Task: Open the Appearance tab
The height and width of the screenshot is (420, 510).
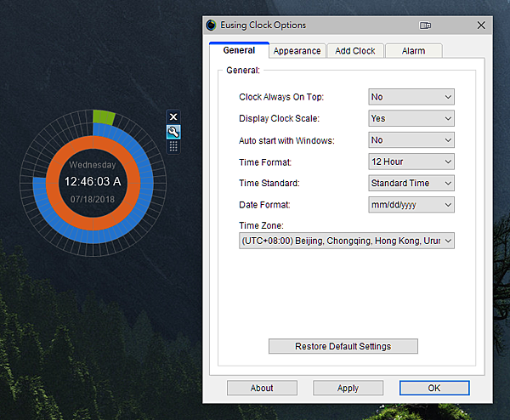Action: pyautogui.click(x=297, y=51)
